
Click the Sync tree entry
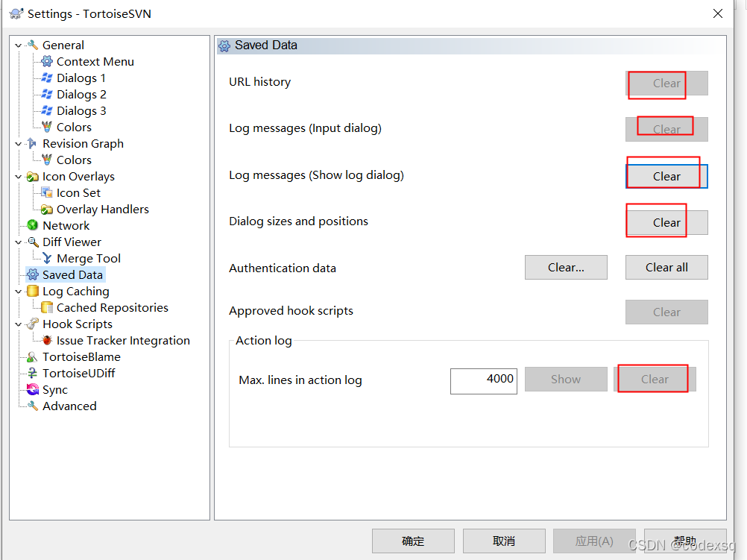pyautogui.click(x=54, y=390)
